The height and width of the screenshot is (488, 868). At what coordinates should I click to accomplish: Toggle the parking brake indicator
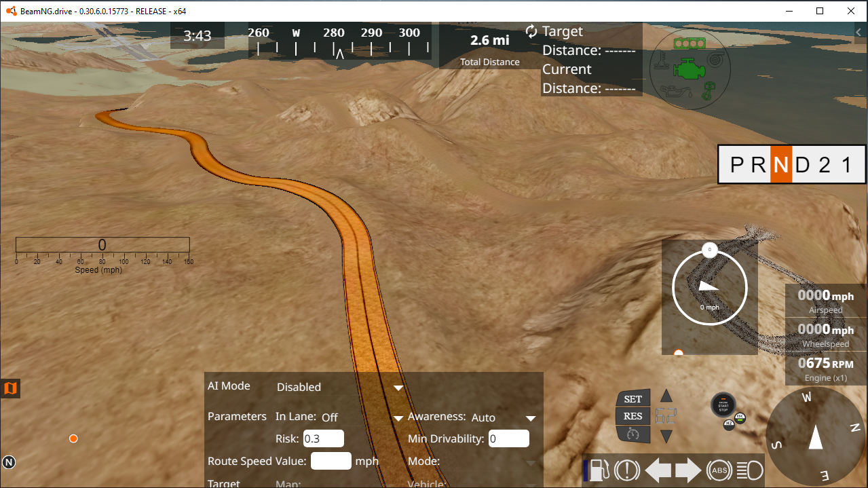pos(626,470)
